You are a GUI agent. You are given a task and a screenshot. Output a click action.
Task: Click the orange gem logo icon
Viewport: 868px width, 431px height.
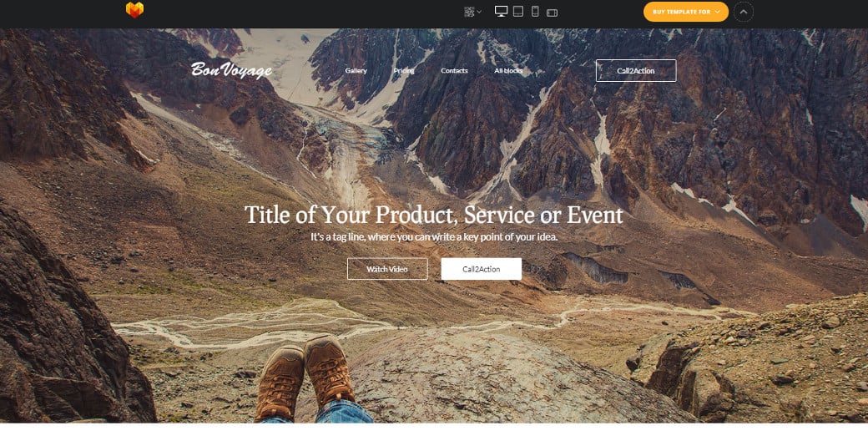134,10
